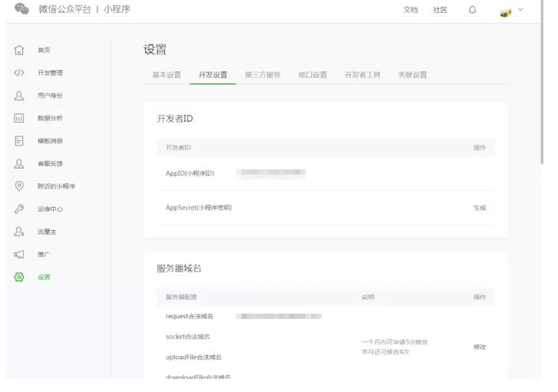Select the 推广 megaphone icon

click(17, 254)
